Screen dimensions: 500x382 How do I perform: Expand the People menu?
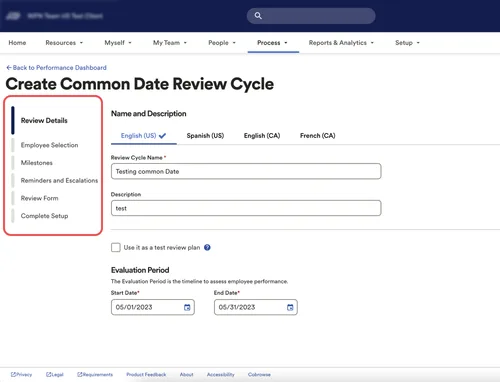tap(222, 43)
